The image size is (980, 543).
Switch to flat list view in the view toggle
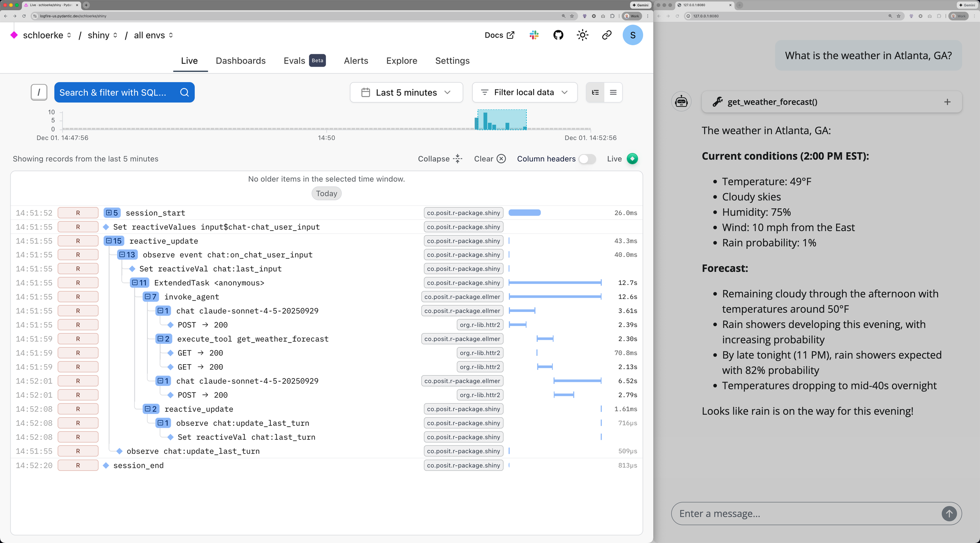click(x=613, y=92)
